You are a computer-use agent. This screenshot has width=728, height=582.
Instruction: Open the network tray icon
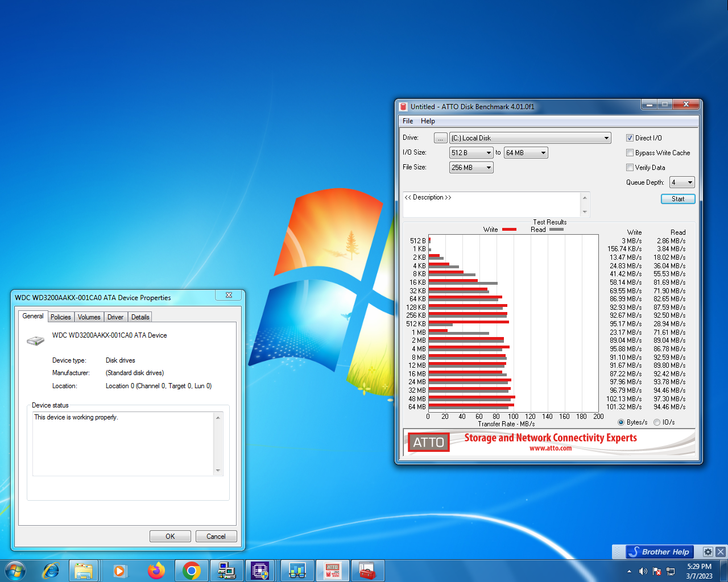coord(671,571)
